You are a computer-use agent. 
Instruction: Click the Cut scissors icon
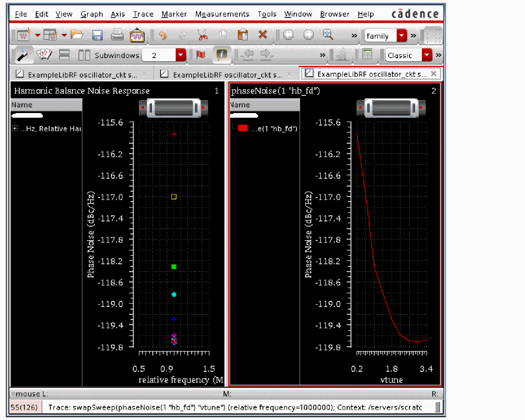202,35
